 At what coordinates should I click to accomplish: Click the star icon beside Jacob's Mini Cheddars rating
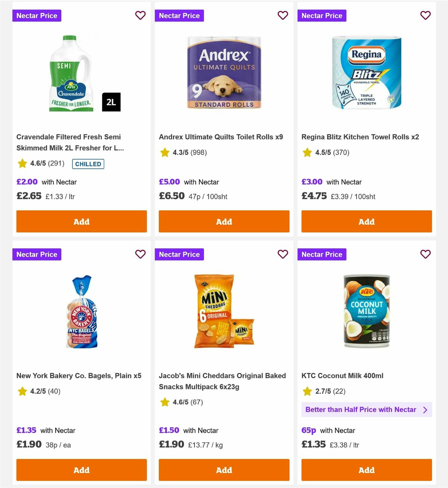tap(165, 402)
